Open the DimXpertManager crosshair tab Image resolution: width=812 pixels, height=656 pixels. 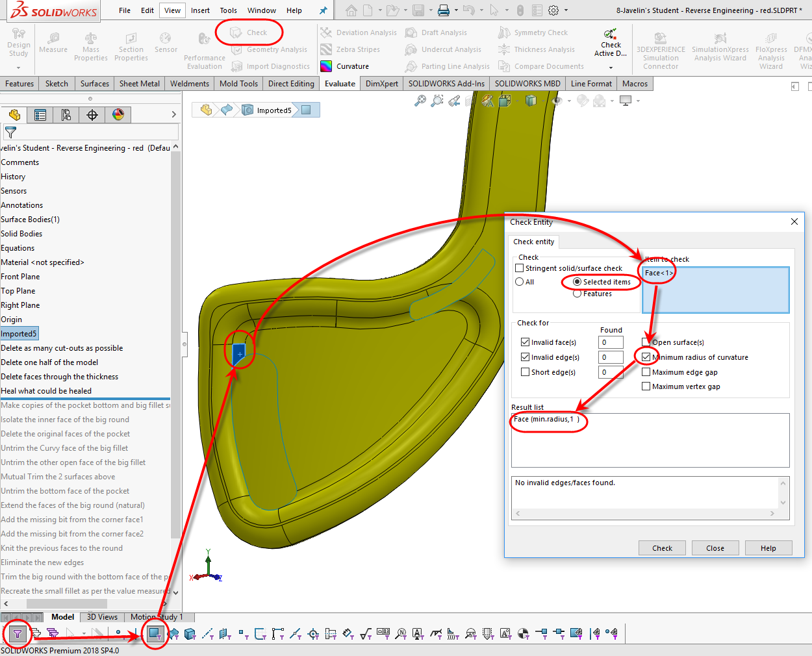92,115
